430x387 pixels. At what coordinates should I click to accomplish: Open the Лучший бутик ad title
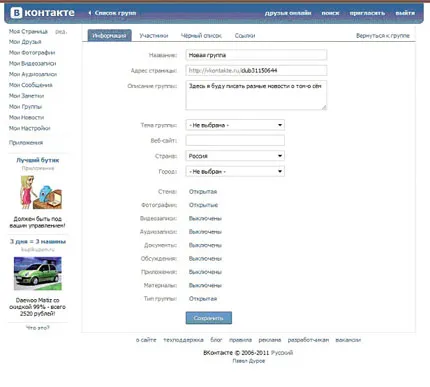[x=38, y=160]
